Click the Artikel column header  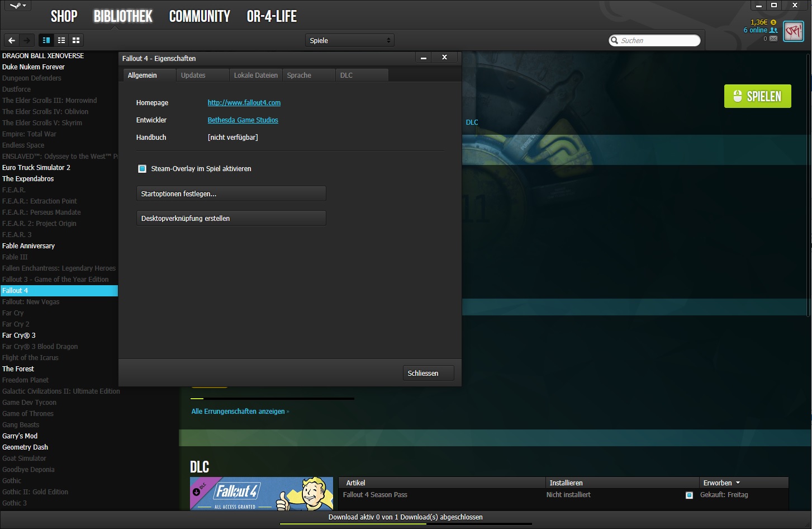tap(441, 483)
